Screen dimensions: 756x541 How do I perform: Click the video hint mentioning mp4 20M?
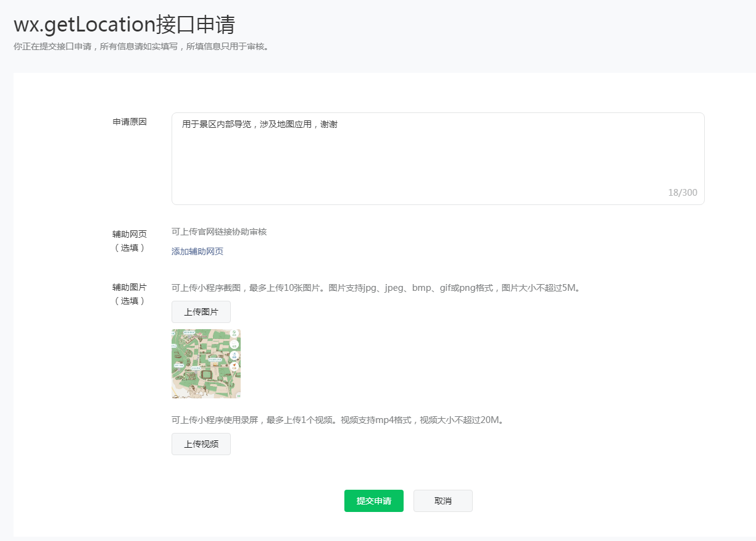tap(338, 420)
